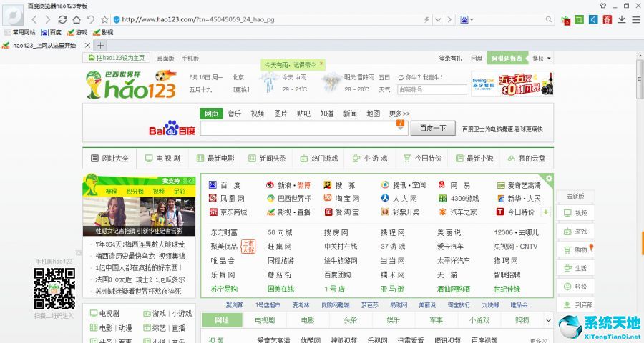
Task: Go forward to next page
Action: (48, 19)
